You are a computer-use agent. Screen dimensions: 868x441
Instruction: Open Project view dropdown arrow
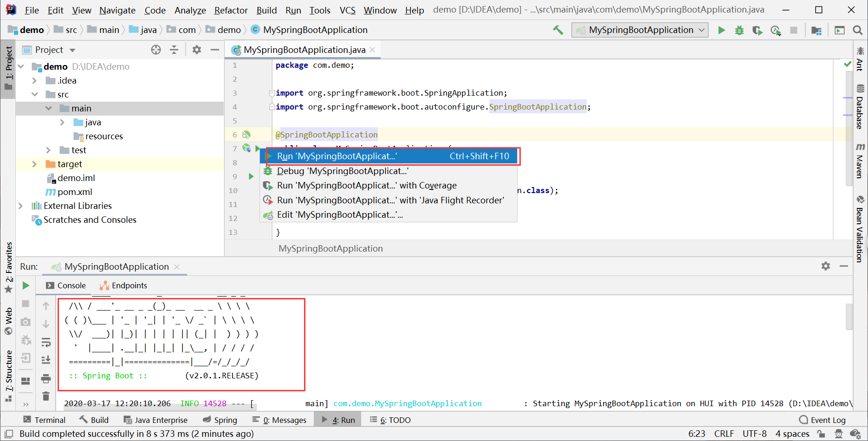coord(72,50)
